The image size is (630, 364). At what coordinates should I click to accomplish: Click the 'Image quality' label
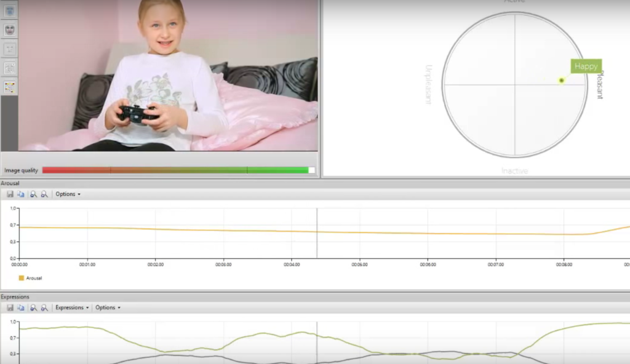21,170
